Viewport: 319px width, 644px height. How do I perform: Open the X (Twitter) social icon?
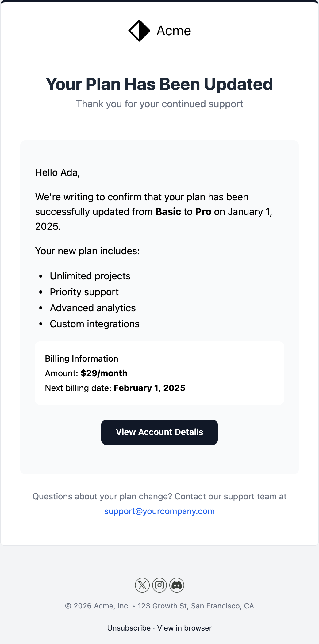(x=142, y=585)
